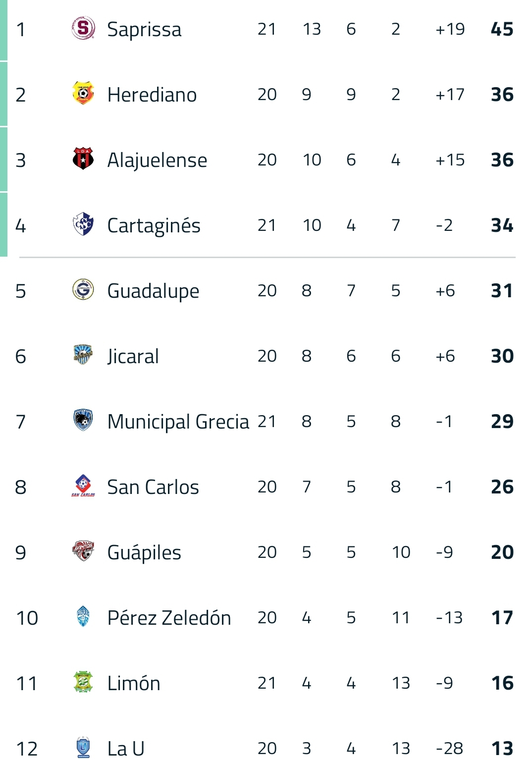Click the Limón green badge
This screenshot has height=760, width=532.
tap(83, 682)
